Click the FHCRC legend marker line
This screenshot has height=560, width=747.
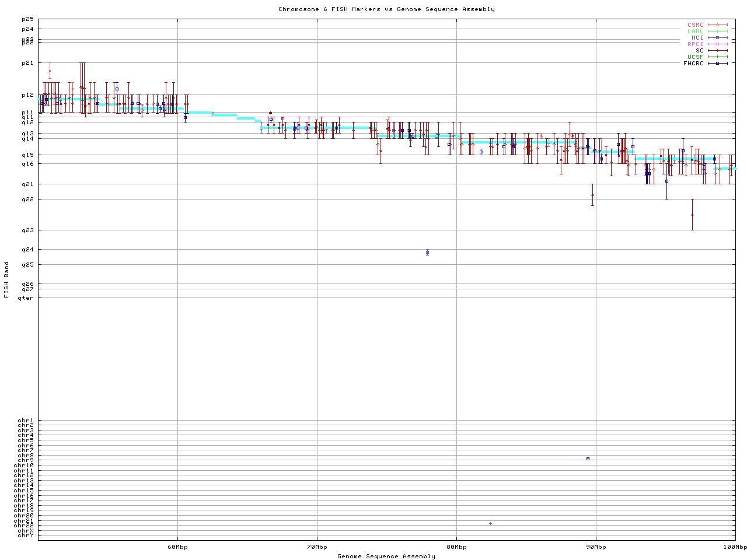(x=717, y=63)
